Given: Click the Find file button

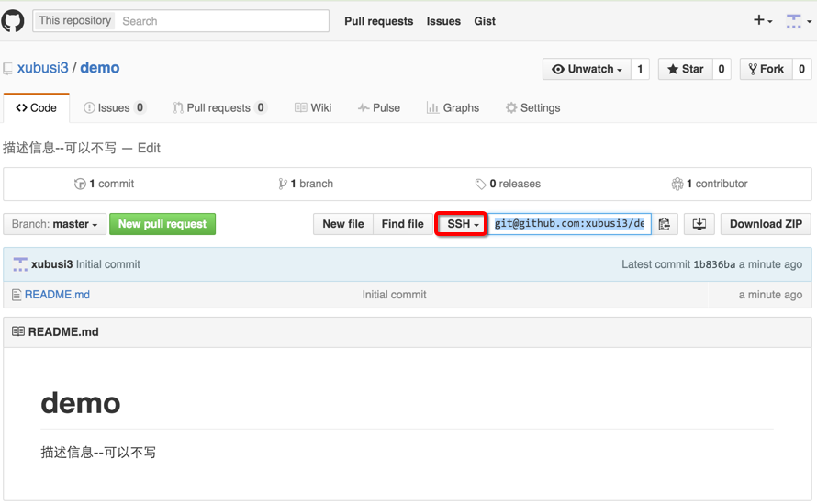Looking at the screenshot, I should click(x=402, y=224).
